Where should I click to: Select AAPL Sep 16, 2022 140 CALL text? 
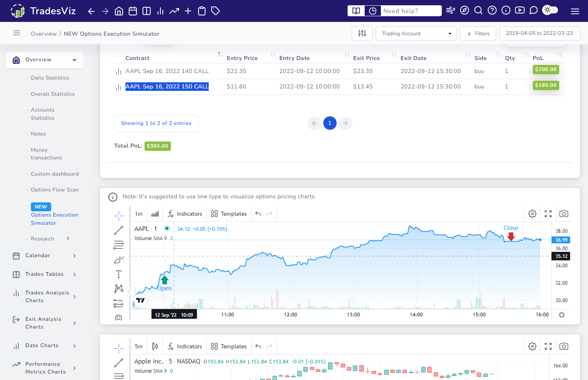pyautogui.click(x=167, y=71)
